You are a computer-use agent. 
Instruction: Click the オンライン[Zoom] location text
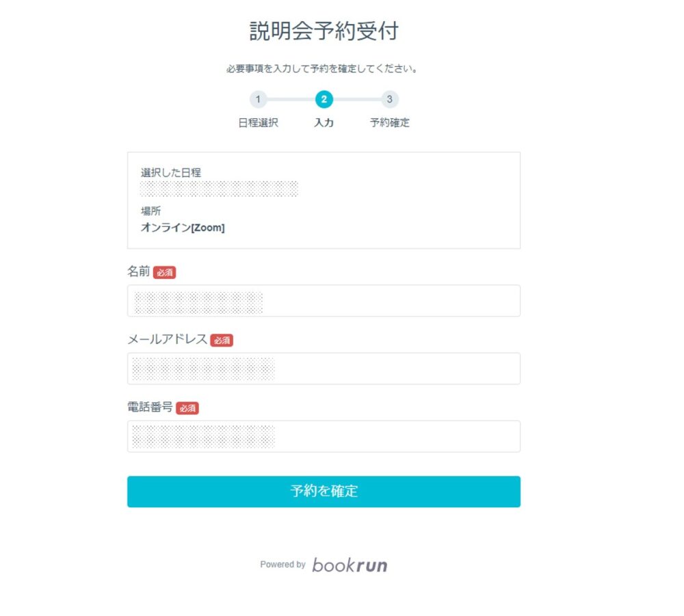[x=183, y=228]
